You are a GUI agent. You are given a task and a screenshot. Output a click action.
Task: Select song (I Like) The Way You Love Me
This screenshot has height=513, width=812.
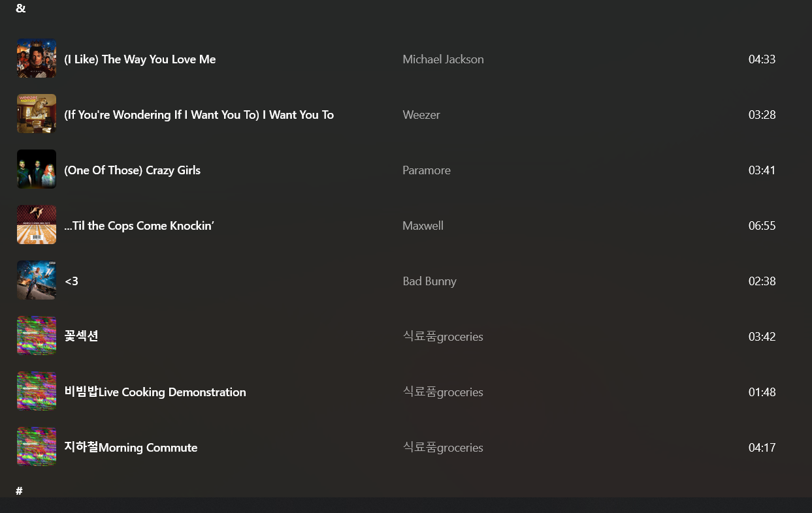[140, 59]
